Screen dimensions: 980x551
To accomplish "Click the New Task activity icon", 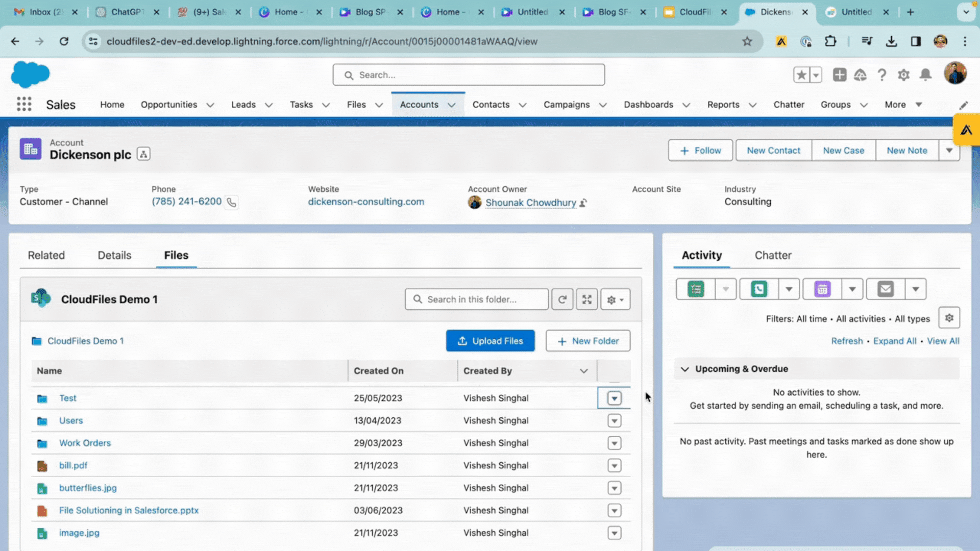I will pos(696,289).
